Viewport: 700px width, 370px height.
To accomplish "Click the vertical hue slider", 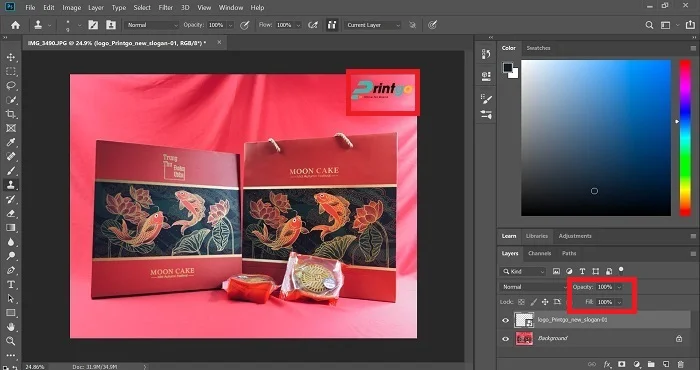I will tap(685, 138).
